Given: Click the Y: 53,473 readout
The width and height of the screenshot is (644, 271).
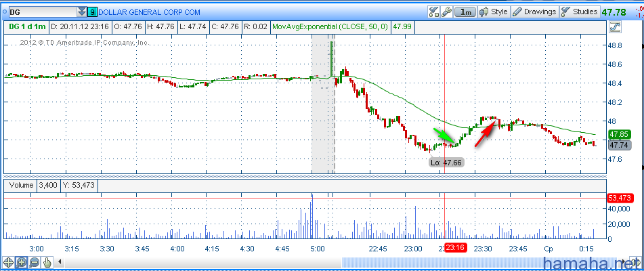Looking at the screenshot, I should (79, 185).
